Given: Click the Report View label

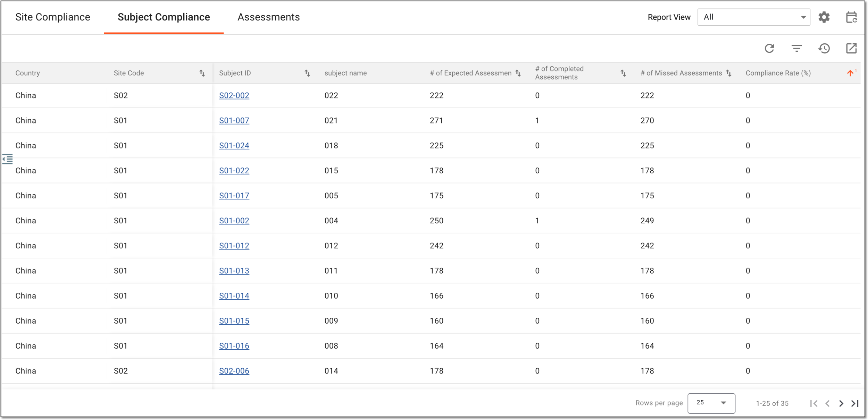Looking at the screenshot, I should point(669,17).
